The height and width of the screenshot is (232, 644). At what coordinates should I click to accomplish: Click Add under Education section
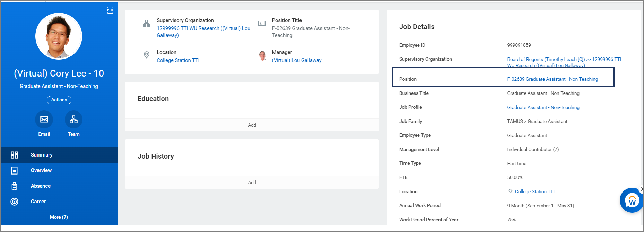tap(252, 125)
